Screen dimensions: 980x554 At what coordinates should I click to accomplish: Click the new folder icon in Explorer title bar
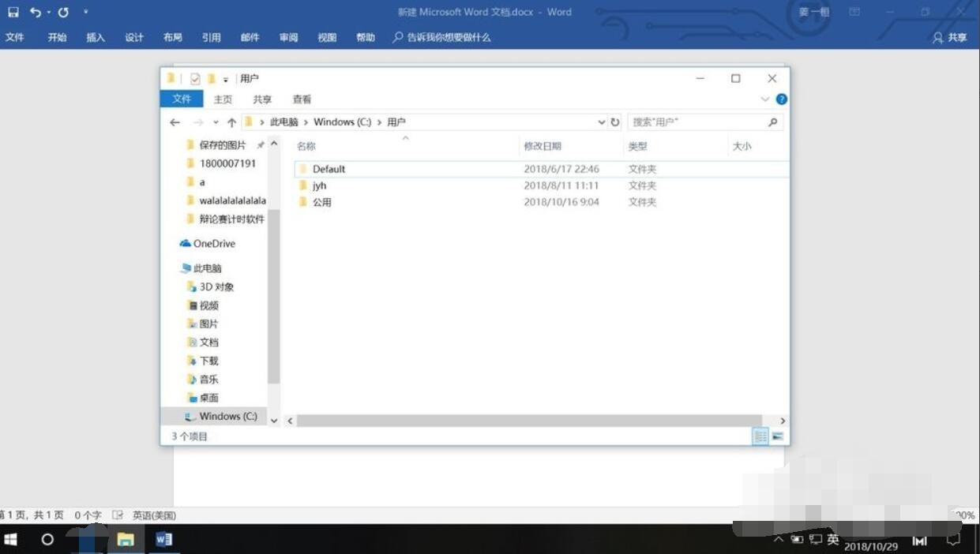[x=212, y=79]
